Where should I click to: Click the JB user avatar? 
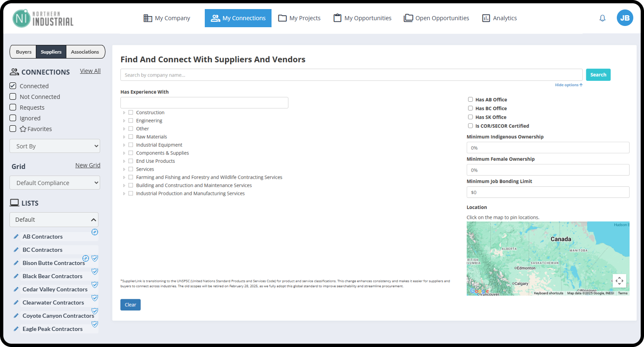625,18
